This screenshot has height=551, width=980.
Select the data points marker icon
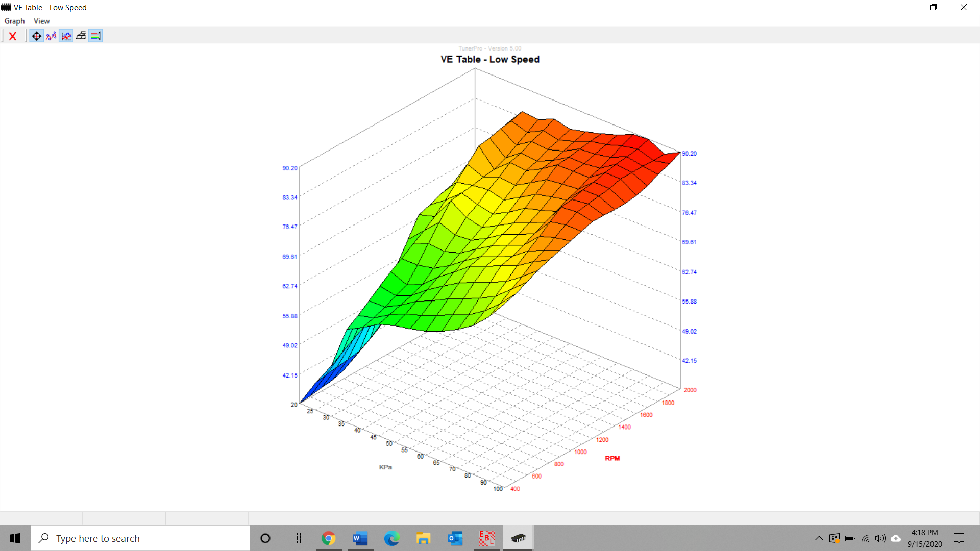pos(51,36)
